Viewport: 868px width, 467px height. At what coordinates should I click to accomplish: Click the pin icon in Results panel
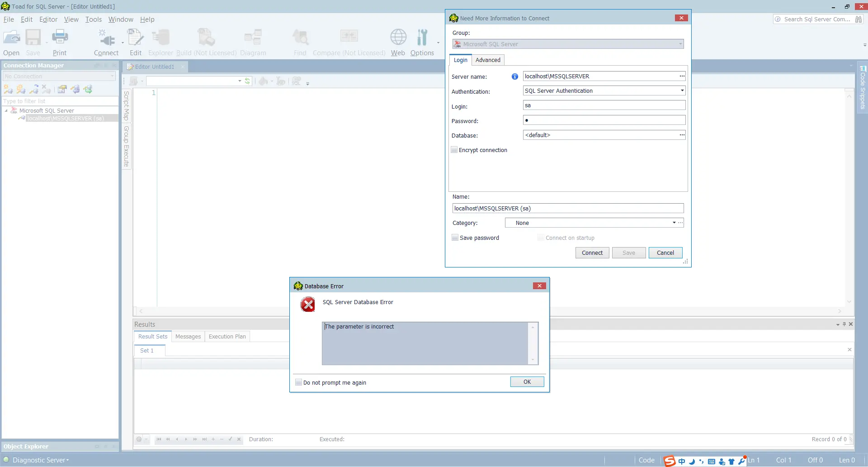(x=844, y=324)
